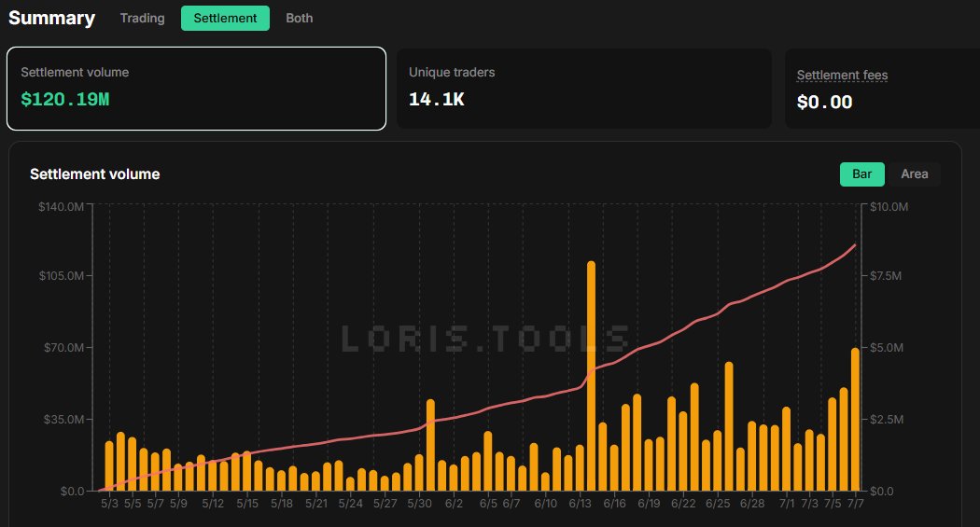The image size is (980, 527).
Task: Click the Summary heading
Action: tap(52, 18)
